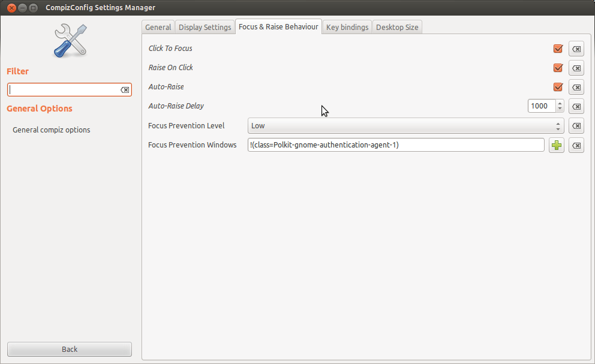
Task: Reset Auto-Raise Delay to default
Action: point(576,107)
